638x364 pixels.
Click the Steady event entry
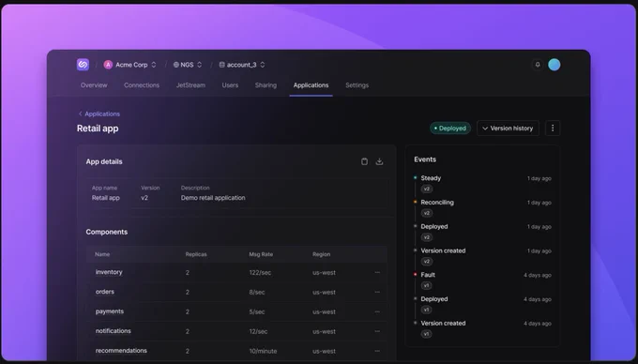tap(431, 178)
